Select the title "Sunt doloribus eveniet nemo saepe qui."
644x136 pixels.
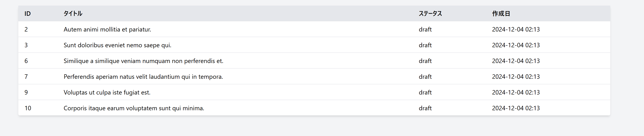[x=118, y=45]
